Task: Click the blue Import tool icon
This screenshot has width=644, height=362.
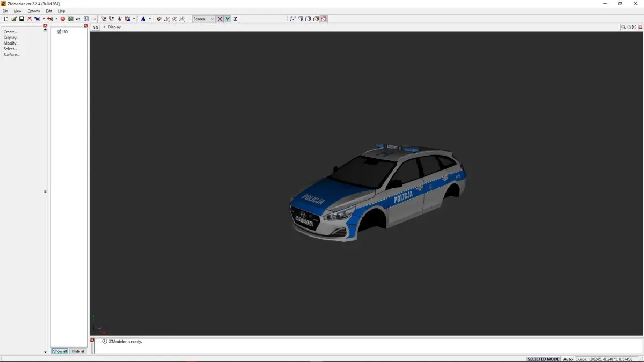Action: pyautogui.click(x=38, y=19)
